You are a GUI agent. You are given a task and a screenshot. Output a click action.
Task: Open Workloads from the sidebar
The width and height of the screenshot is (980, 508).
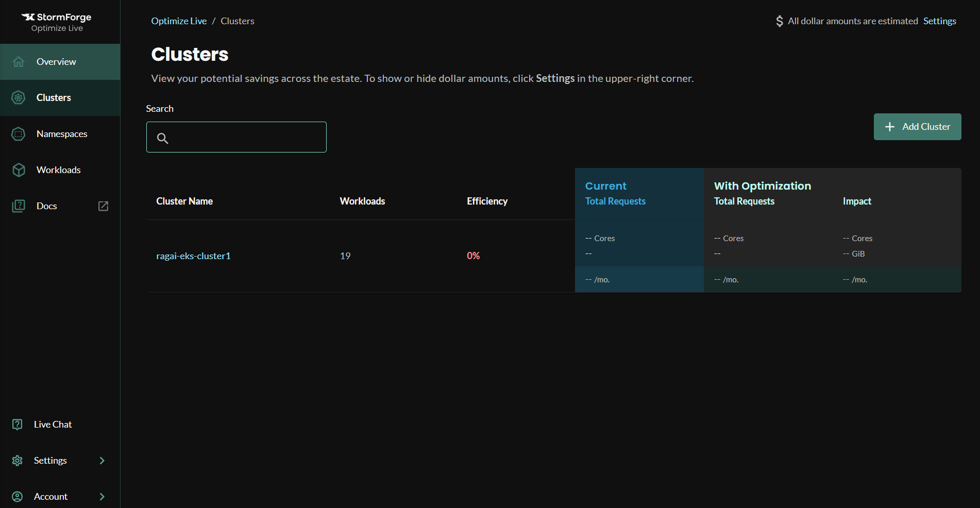[60, 170]
